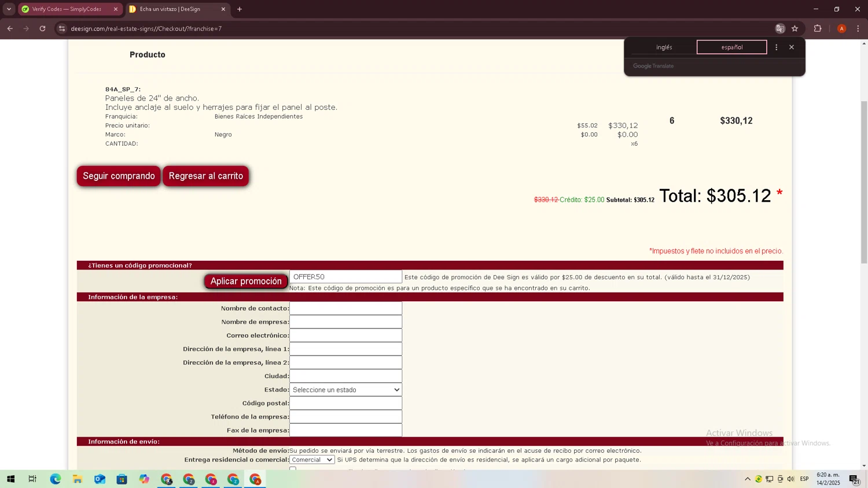Reload the DeeSign checkout page
This screenshot has width=868, height=488.
coord(42,28)
